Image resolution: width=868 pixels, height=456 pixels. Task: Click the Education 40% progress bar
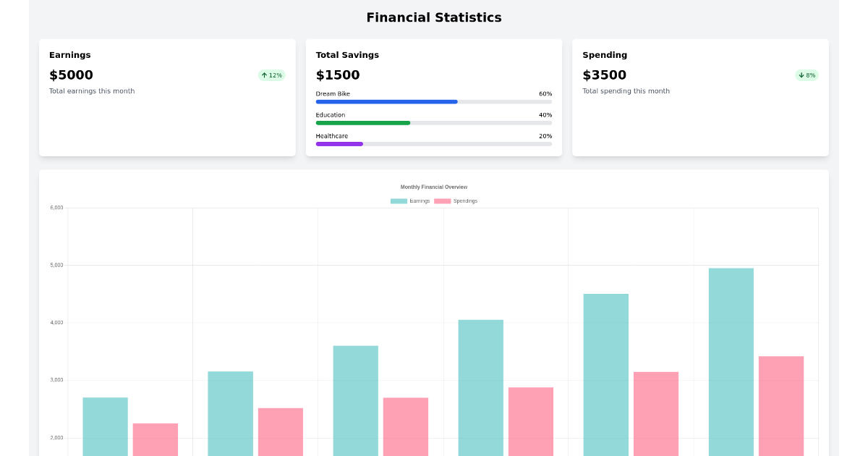(x=434, y=123)
